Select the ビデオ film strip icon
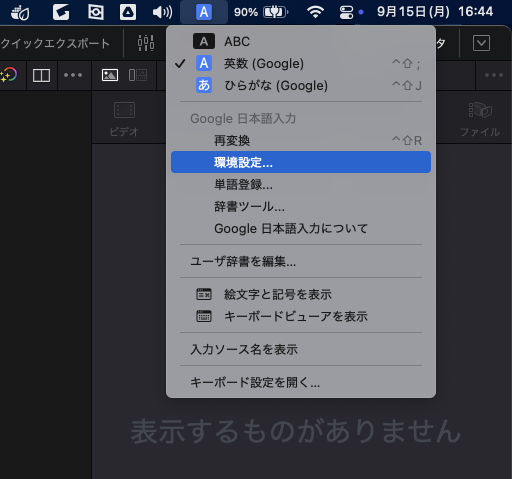The width and height of the screenshot is (512, 479). [x=124, y=110]
